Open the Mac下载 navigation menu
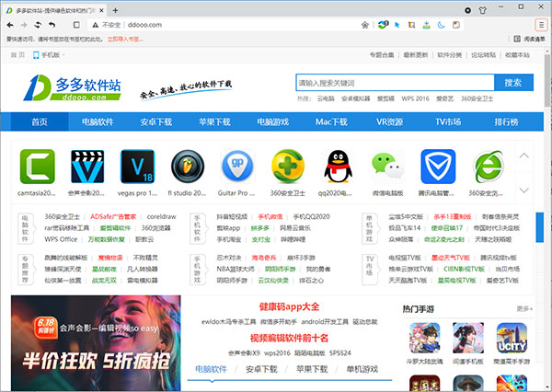 (x=331, y=121)
